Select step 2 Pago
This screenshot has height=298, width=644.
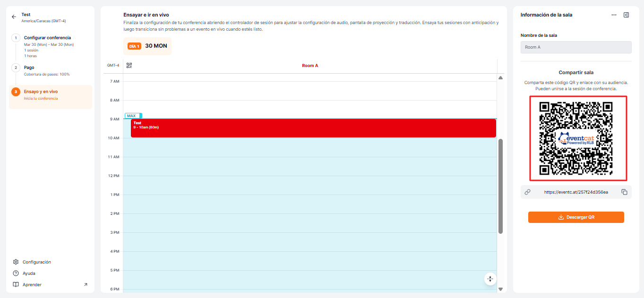coord(51,70)
